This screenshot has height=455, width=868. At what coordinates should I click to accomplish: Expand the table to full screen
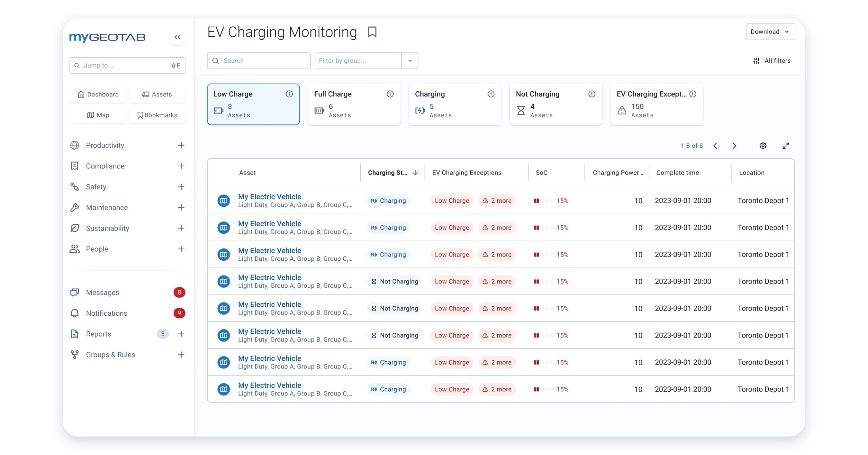pyautogui.click(x=786, y=146)
